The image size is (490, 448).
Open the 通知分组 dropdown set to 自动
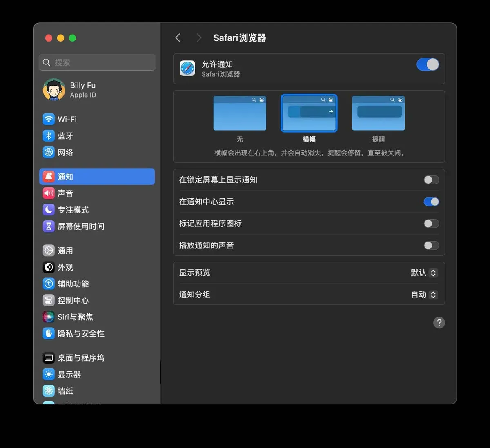(424, 295)
